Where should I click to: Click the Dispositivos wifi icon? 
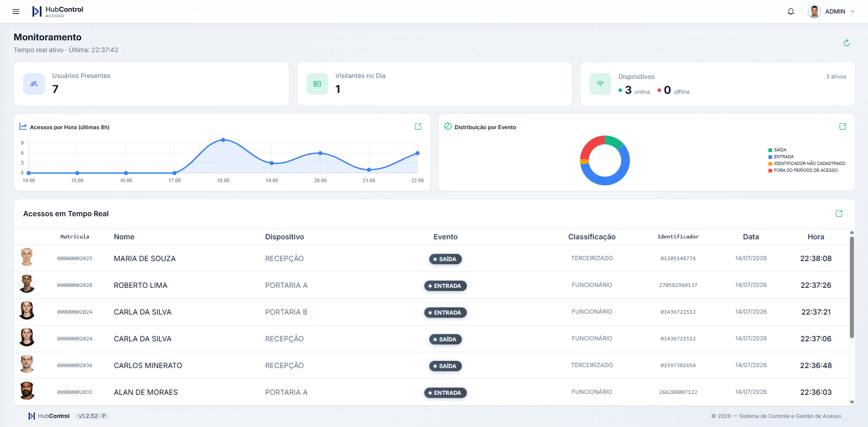click(600, 84)
